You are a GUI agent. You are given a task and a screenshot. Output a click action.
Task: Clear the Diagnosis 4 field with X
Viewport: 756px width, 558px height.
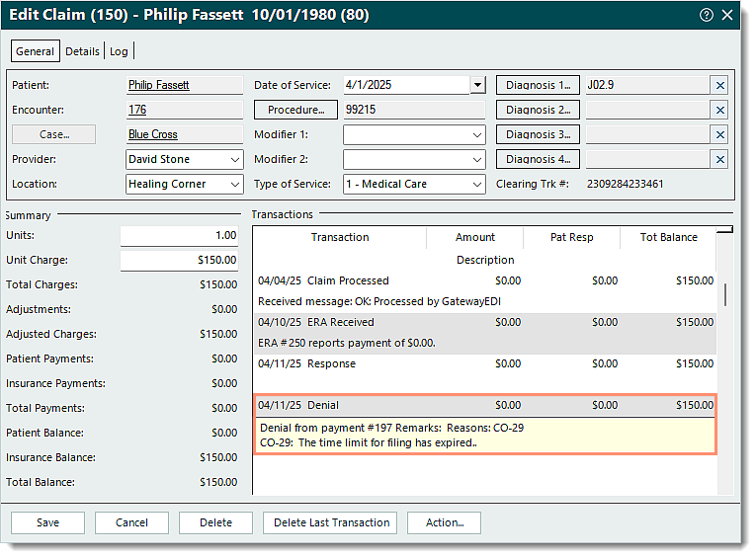[719, 159]
